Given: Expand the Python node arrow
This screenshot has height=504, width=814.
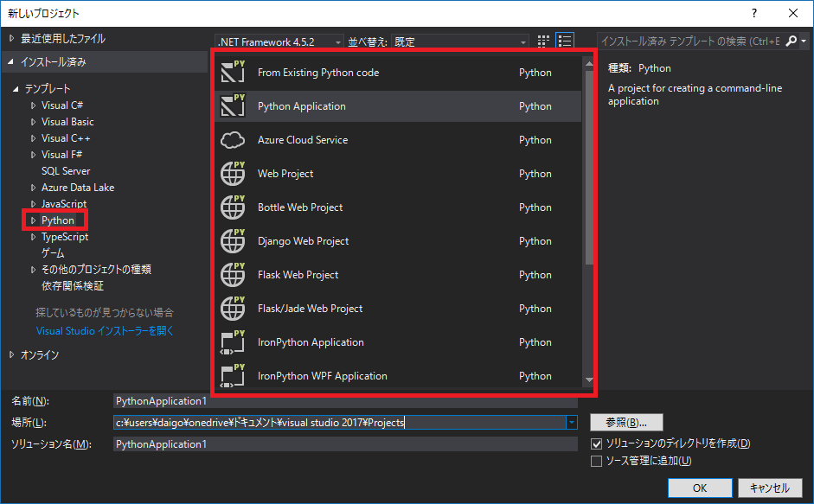Looking at the screenshot, I should click(33, 220).
